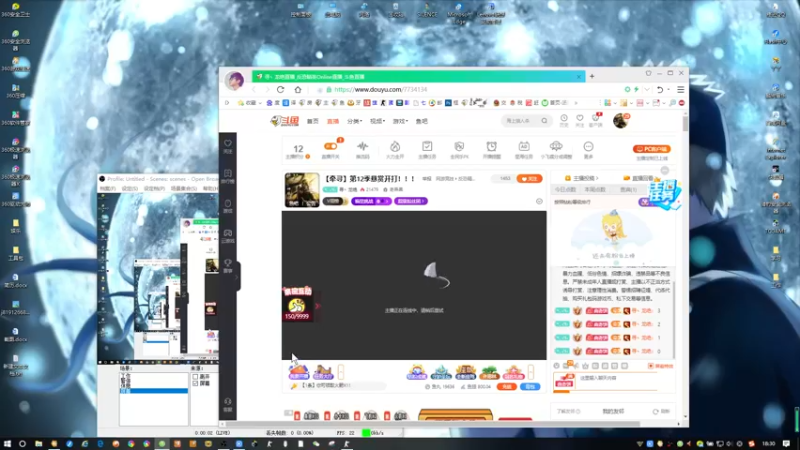
Task: Click the browser address bar URL
Action: 381,89
